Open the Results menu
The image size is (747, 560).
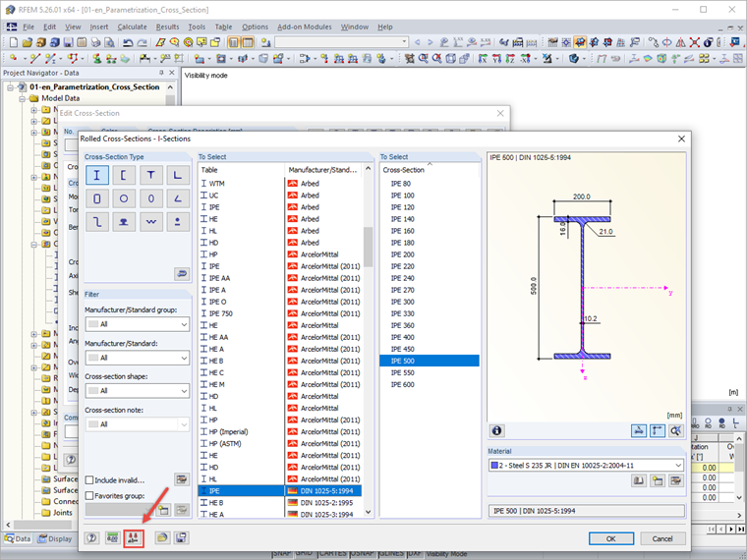[x=168, y=27]
